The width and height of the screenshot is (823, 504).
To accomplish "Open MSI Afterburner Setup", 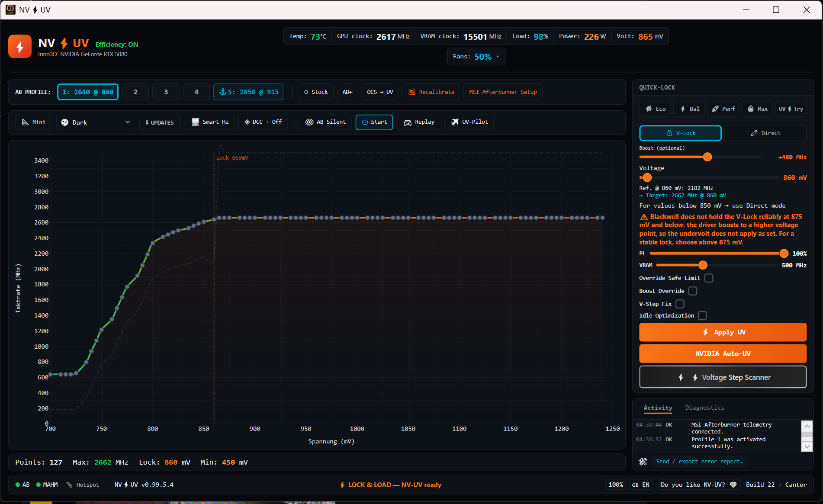I will (503, 92).
